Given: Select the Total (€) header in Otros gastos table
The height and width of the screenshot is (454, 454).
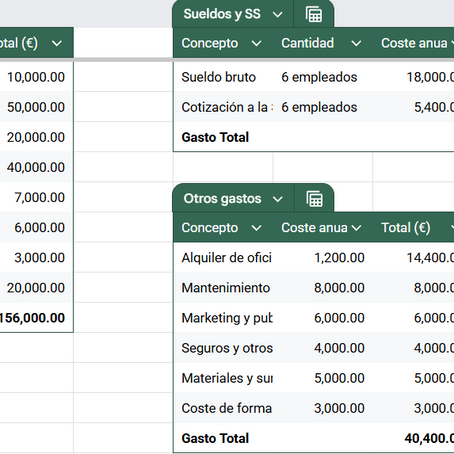Looking at the screenshot, I should click(x=406, y=228).
